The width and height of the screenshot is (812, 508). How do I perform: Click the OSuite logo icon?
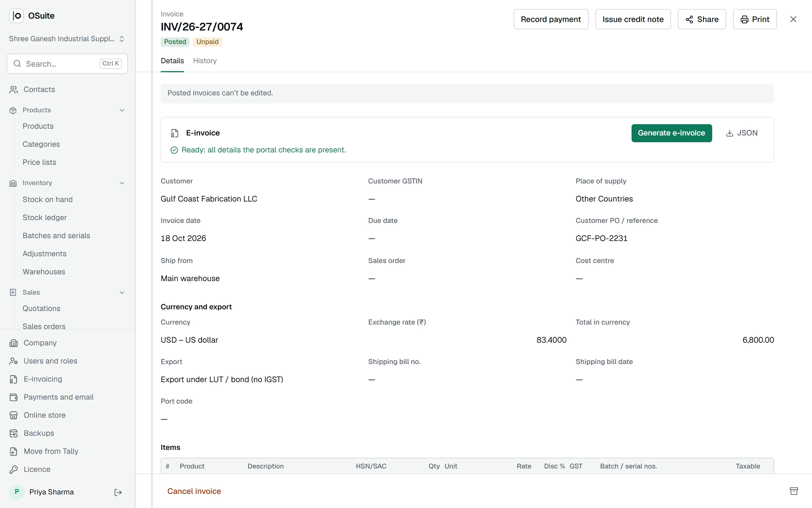click(x=16, y=16)
